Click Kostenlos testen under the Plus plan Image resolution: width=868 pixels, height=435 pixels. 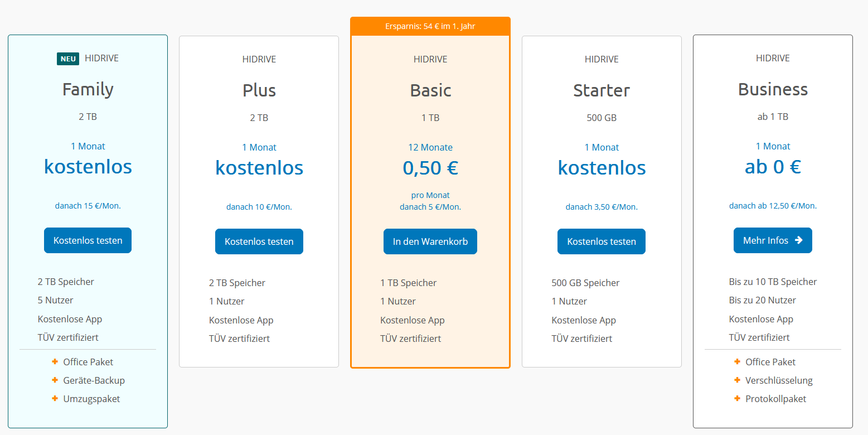tap(259, 241)
